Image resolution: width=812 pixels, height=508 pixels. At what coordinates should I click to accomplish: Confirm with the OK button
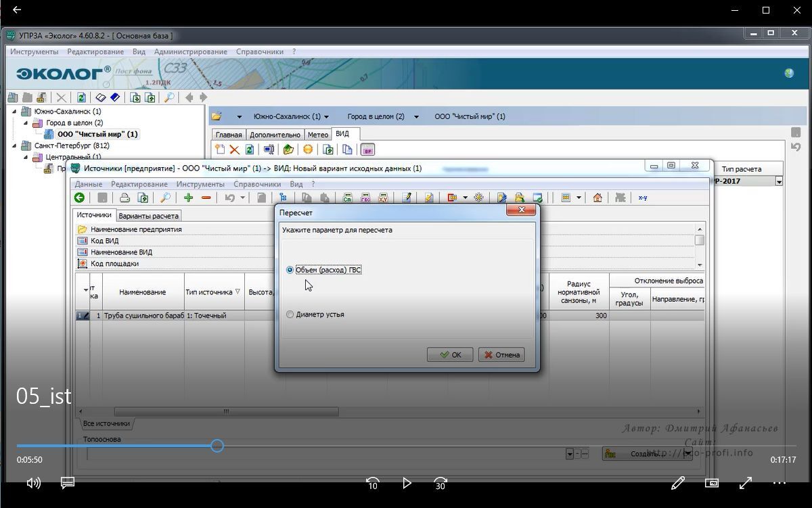[450, 354]
